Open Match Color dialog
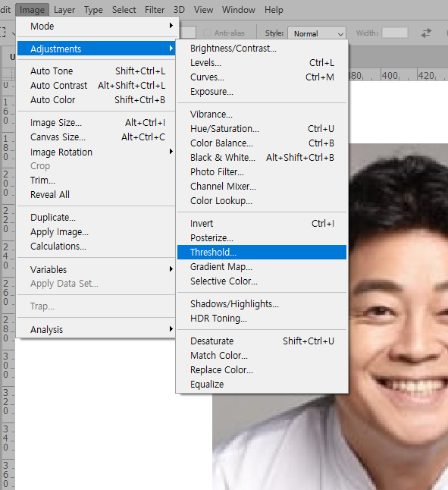Image resolution: width=448 pixels, height=490 pixels. (262, 355)
